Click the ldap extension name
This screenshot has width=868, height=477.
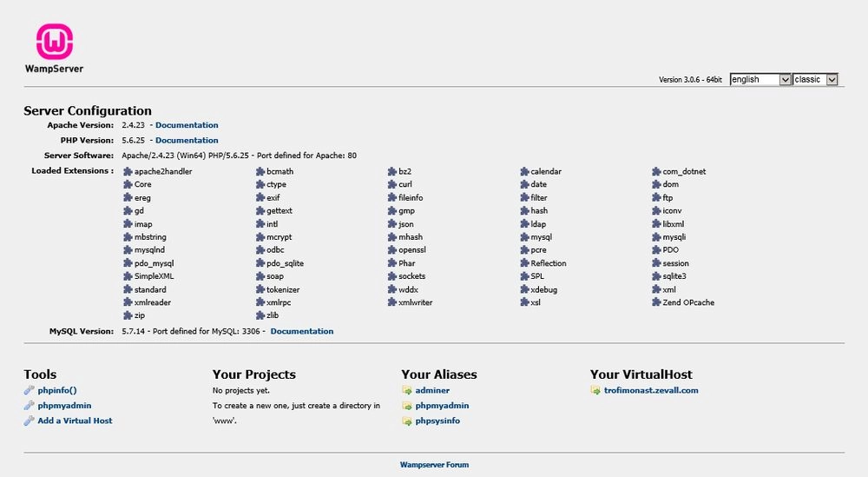(538, 224)
